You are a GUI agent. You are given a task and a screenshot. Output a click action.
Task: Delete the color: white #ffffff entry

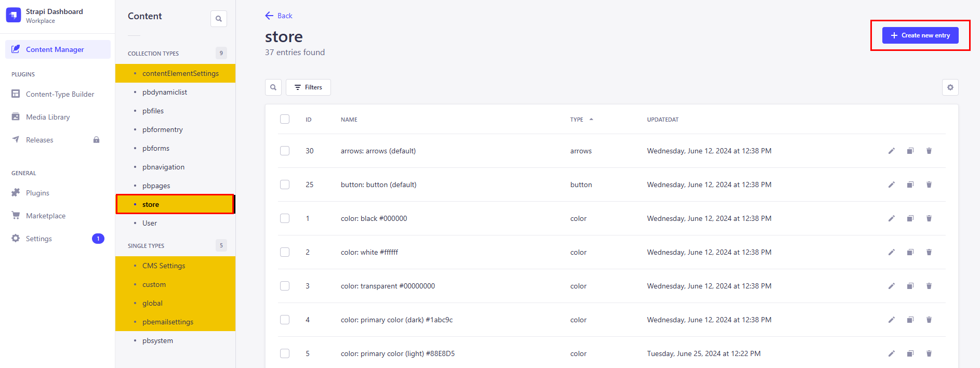click(929, 252)
